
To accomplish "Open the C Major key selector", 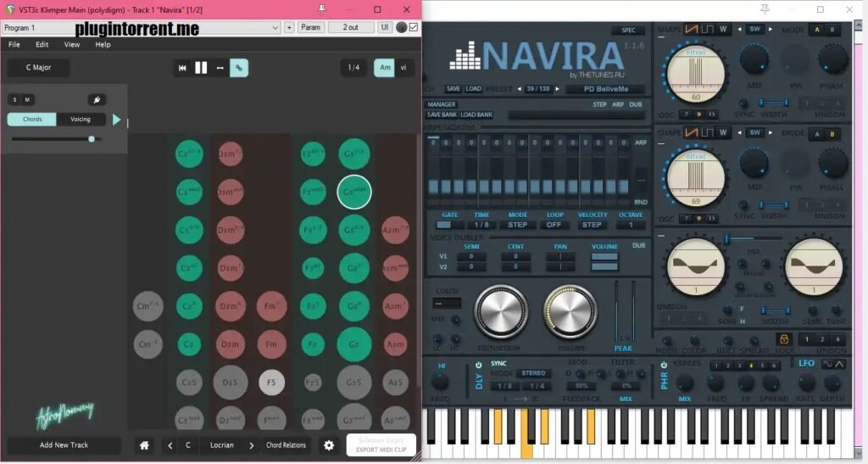I will coord(39,68).
